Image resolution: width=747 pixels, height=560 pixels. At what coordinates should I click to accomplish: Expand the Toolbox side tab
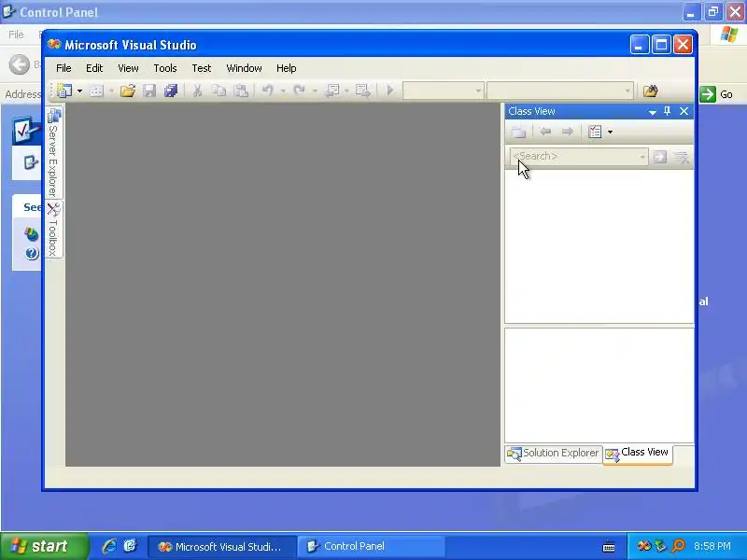click(54, 230)
